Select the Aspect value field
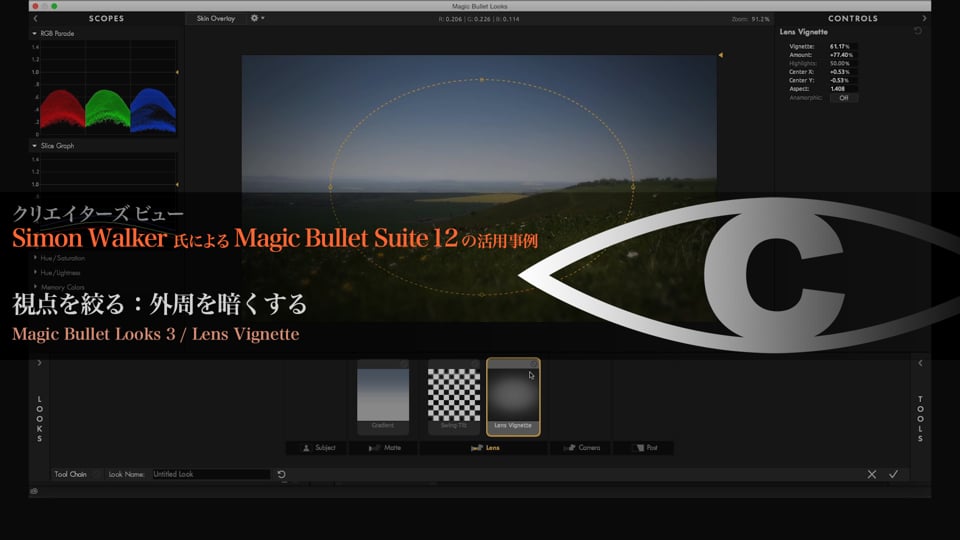 843,89
